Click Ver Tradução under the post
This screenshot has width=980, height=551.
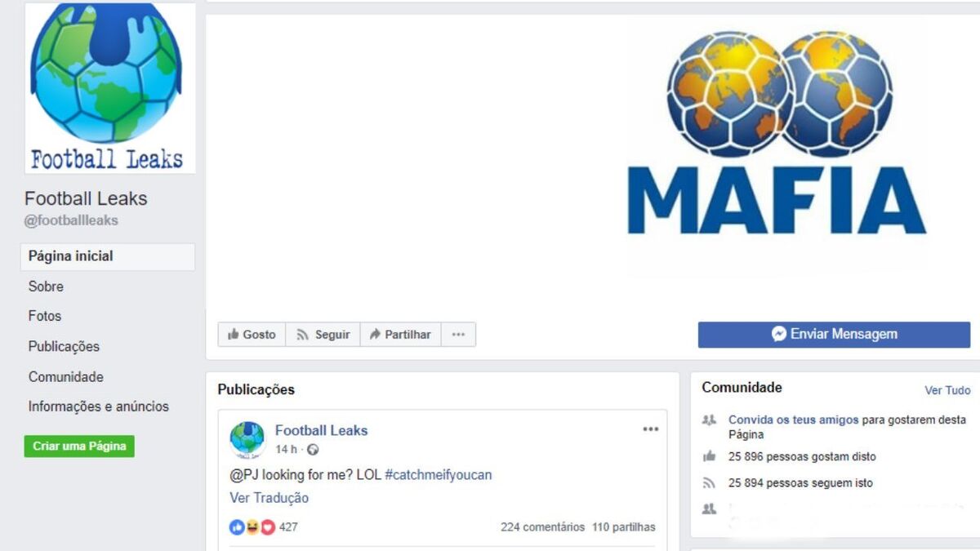269,498
